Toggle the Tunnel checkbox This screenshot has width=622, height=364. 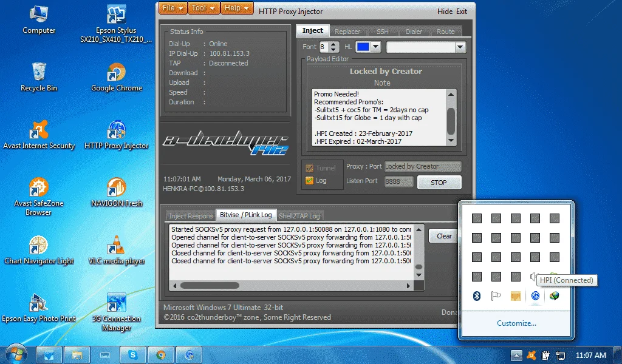pos(309,168)
